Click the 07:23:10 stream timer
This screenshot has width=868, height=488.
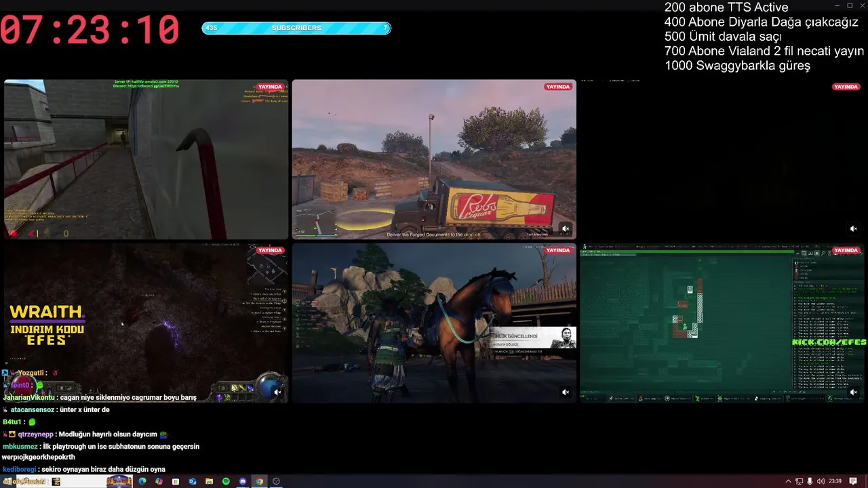click(90, 30)
